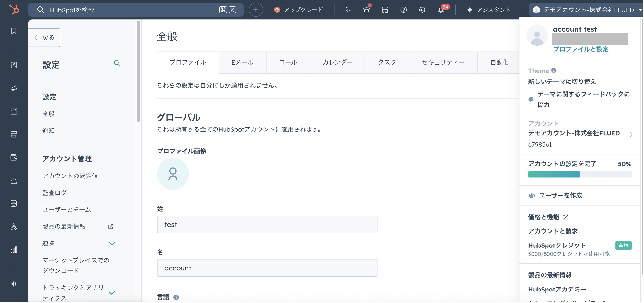Click the account setup progress bar

point(579,174)
